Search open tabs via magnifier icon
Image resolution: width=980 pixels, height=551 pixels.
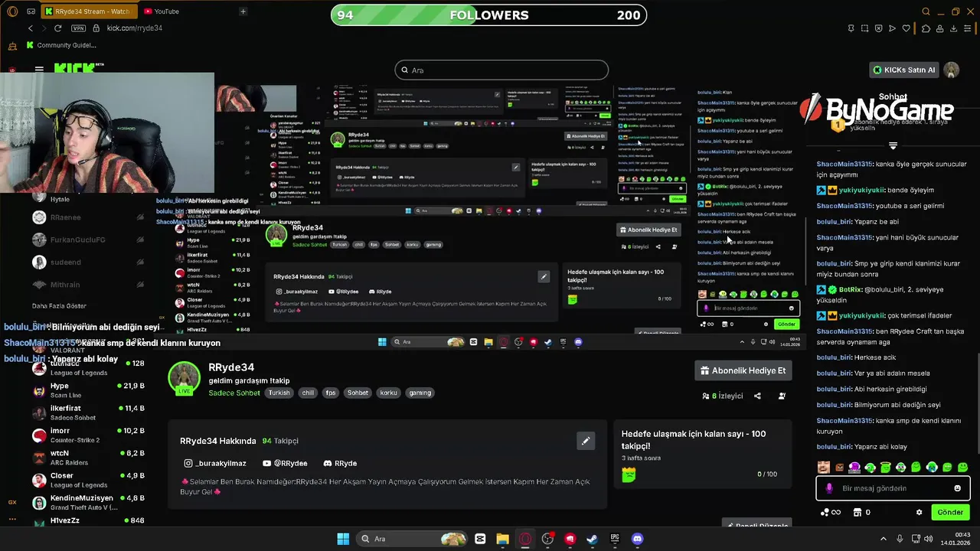pos(926,11)
